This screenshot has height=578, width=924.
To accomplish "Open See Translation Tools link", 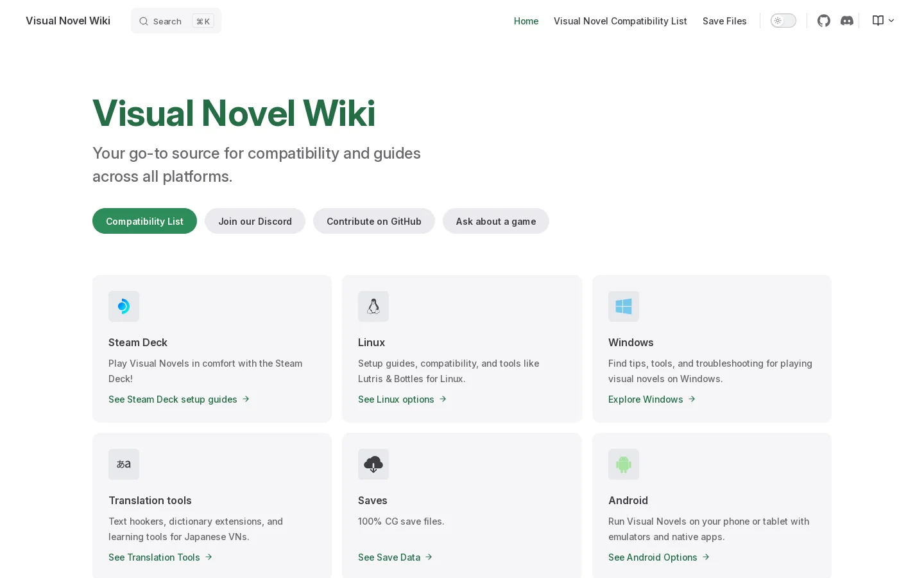I will (x=160, y=557).
